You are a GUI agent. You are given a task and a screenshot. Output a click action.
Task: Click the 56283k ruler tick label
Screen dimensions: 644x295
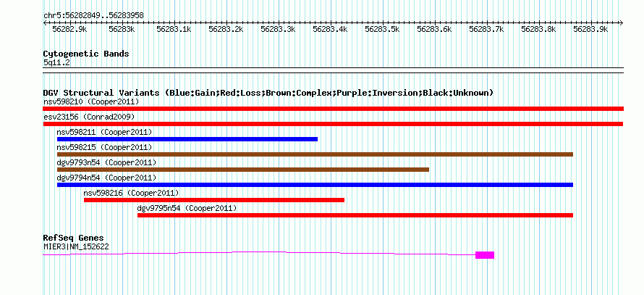click(x=122, y=29)
